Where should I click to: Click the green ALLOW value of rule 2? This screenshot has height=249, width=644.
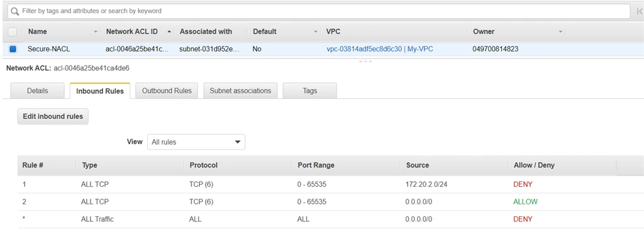coord(525,202)
